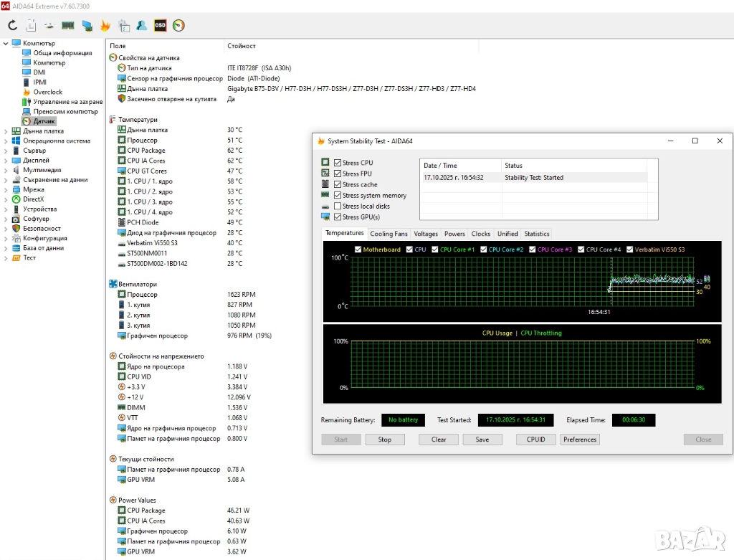The width and height of the screenshot is (734, 560).
Task: Click the user silhouette icon in the toolbar
Action: point(142,26)
